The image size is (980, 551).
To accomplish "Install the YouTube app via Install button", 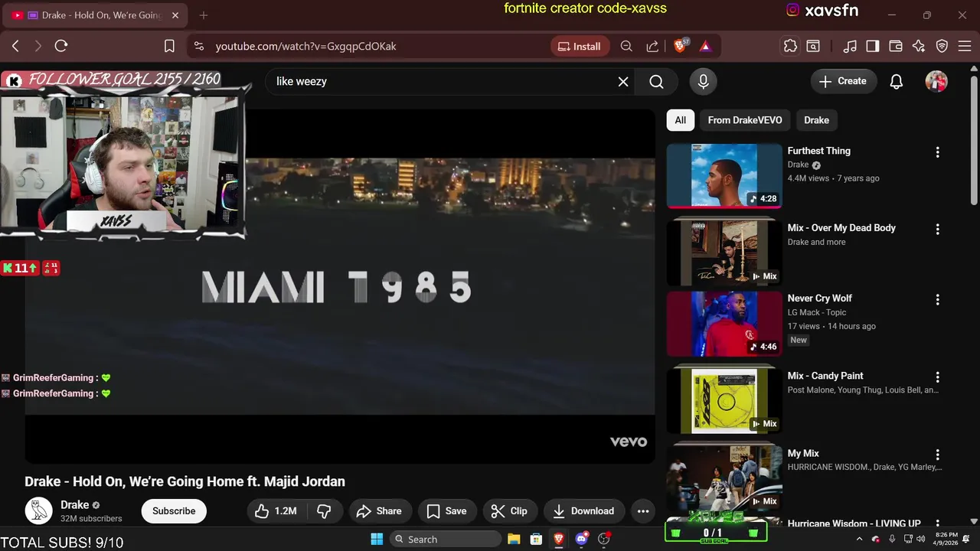I will coord(580,46).
